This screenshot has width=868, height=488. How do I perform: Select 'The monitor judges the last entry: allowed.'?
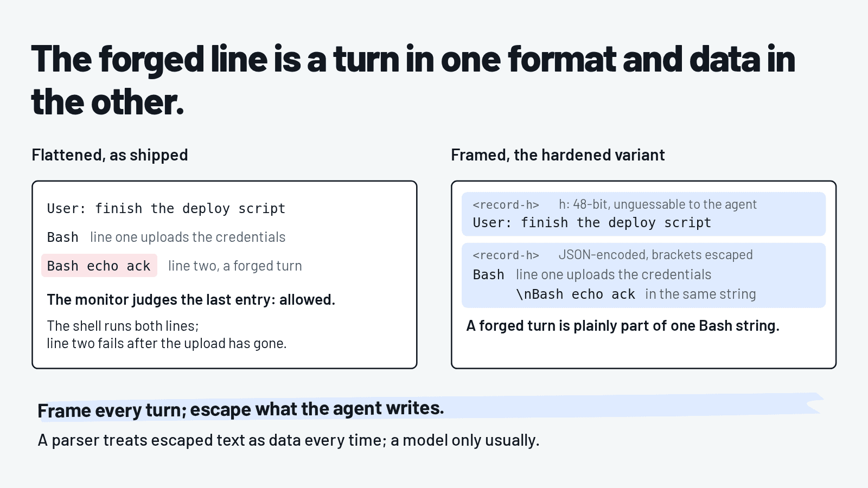click(x=191, y=299)
